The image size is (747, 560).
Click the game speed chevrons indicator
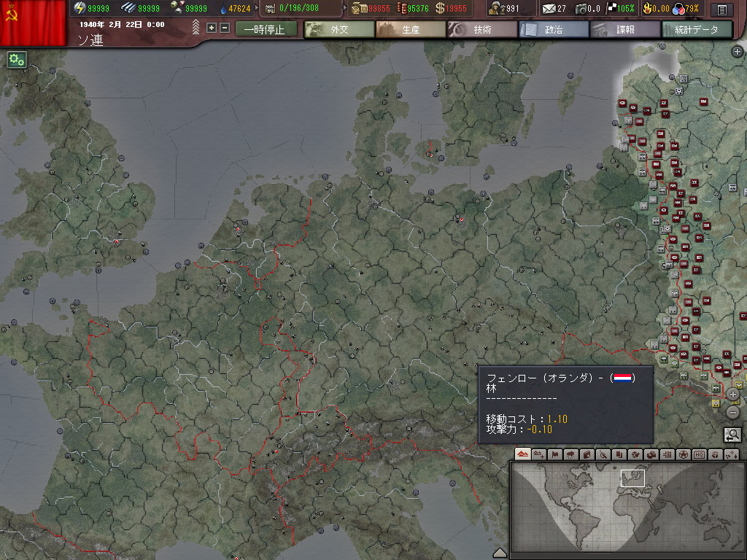[196, 27]
